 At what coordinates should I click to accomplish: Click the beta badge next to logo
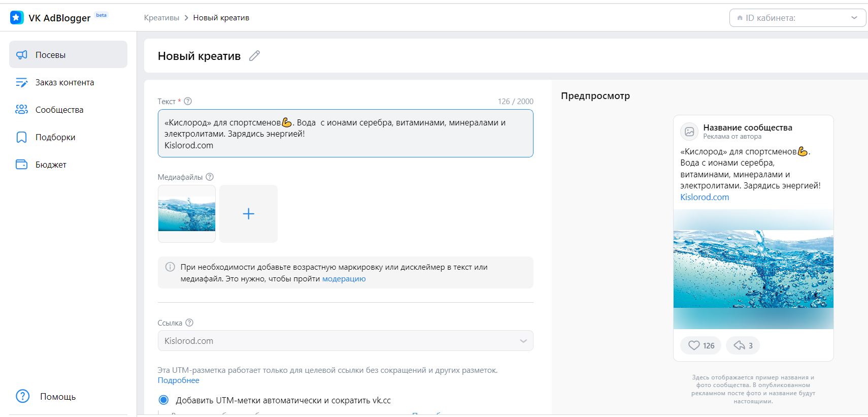(x=102, y=15)
